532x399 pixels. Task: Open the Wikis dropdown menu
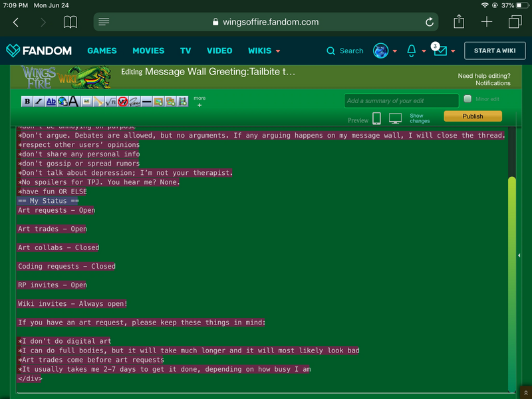click(x=261, y=51)
